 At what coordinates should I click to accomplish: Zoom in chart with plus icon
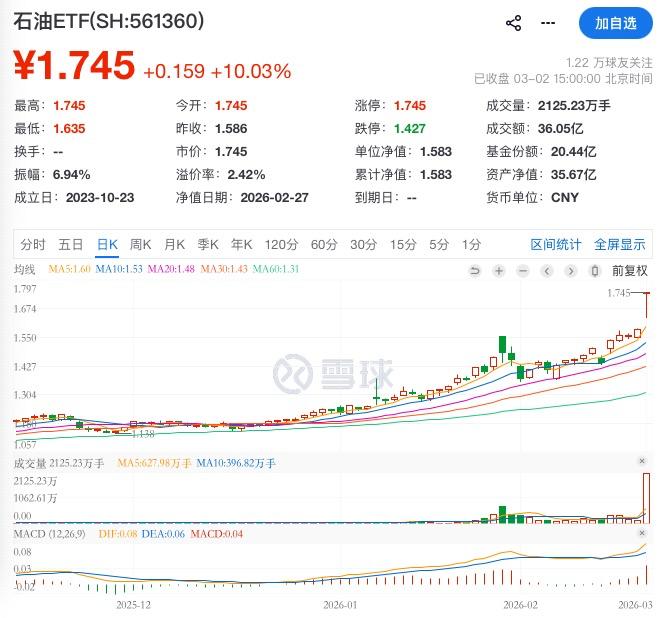click(x=498, y=270)
